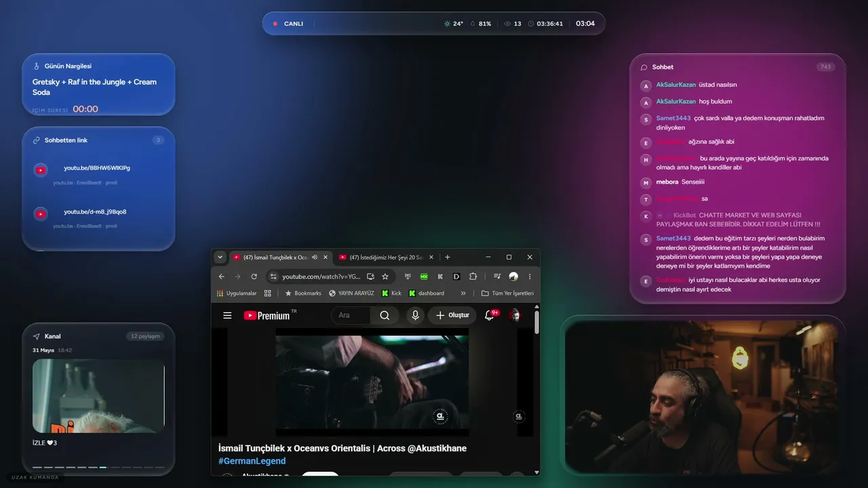Start voice search with the microphone

(x=415, y=315)
